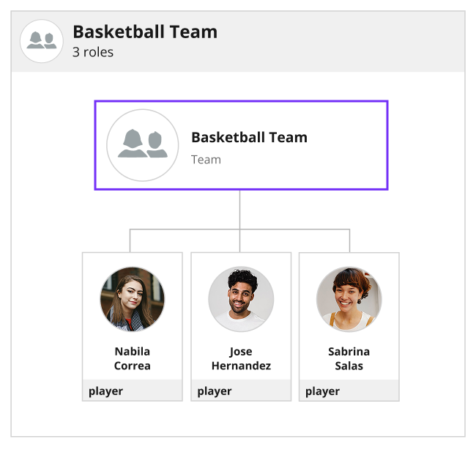The height and width of the screenshot is (450, 476).
Task: Click the 'Team' type label in node
Action: tap(206, 160)
